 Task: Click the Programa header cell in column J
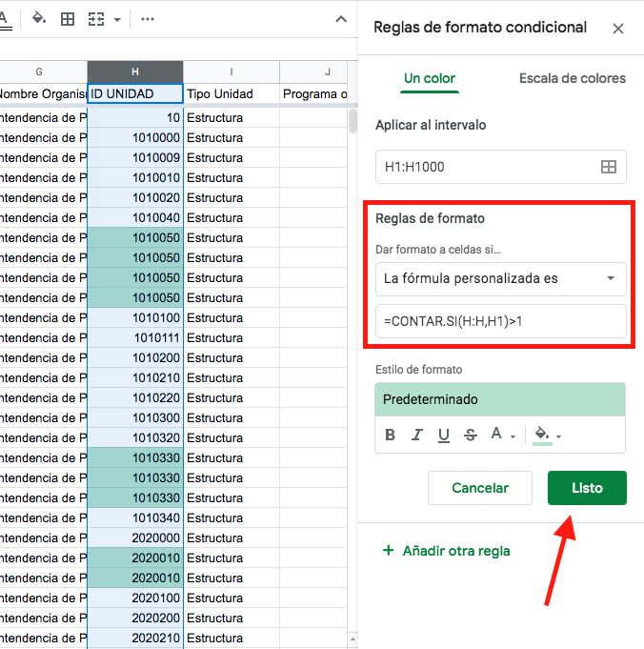click(x=313, y=94)
